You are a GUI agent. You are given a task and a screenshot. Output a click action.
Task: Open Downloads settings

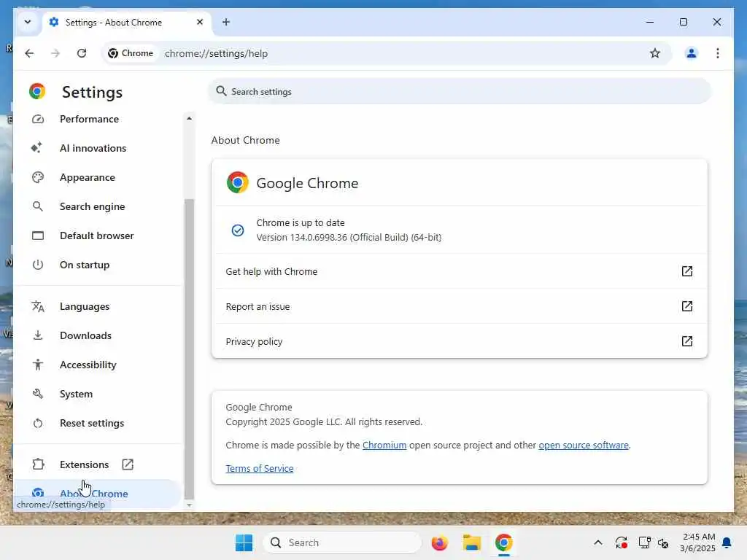(85, 335)
